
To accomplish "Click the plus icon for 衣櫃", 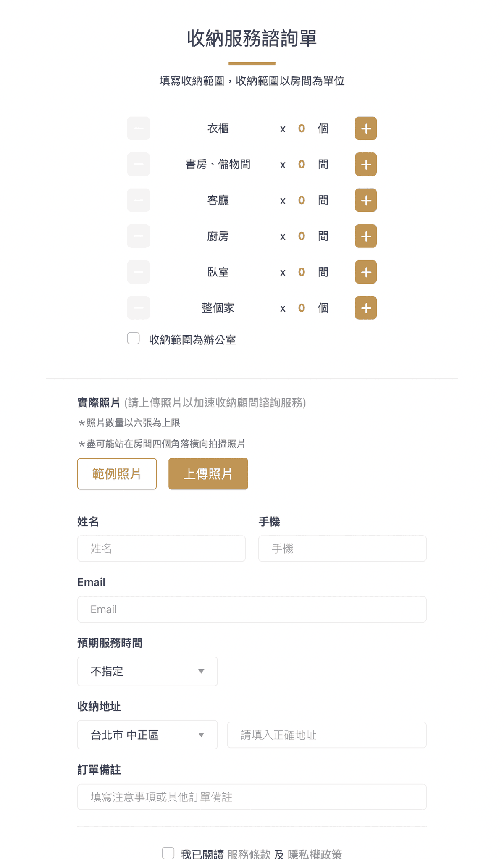I will point(365,129).
